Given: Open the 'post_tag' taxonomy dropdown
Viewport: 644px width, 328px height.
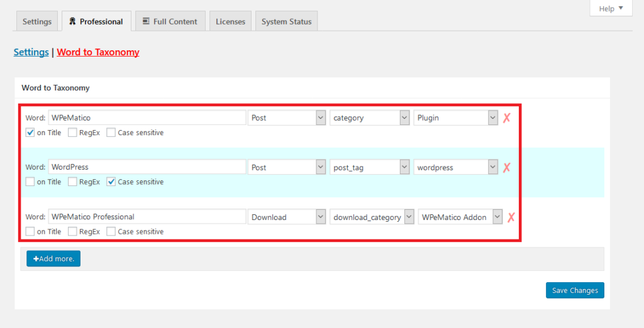Looking at the screenshot, I should click(370, 167).
